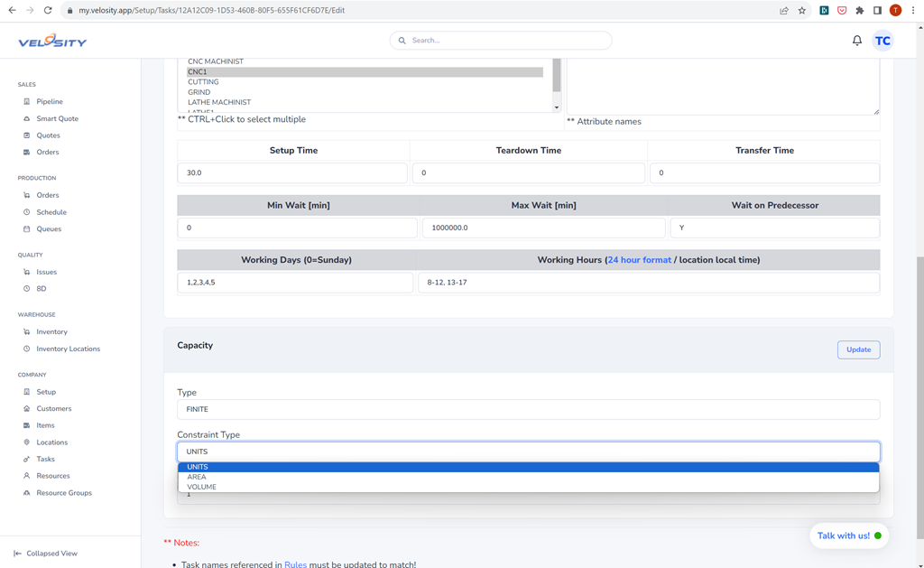The image size is (924, 568).
Task: Bookmark this page with the star icon
Action: (x=801, y=11)
